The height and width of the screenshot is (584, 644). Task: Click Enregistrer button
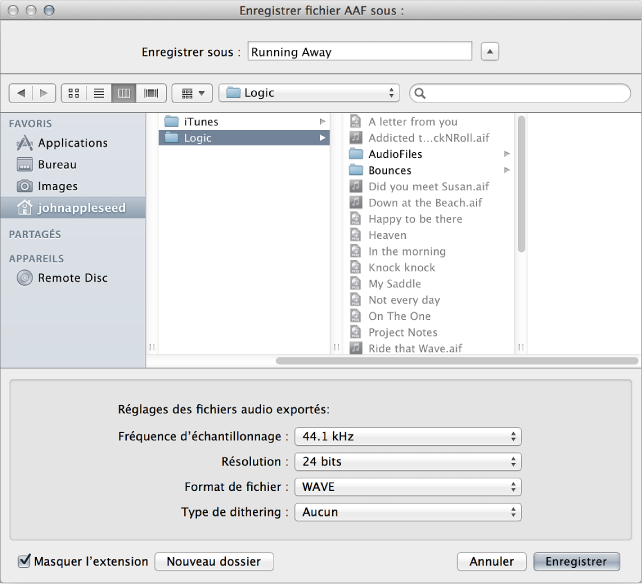click(576, 561)
